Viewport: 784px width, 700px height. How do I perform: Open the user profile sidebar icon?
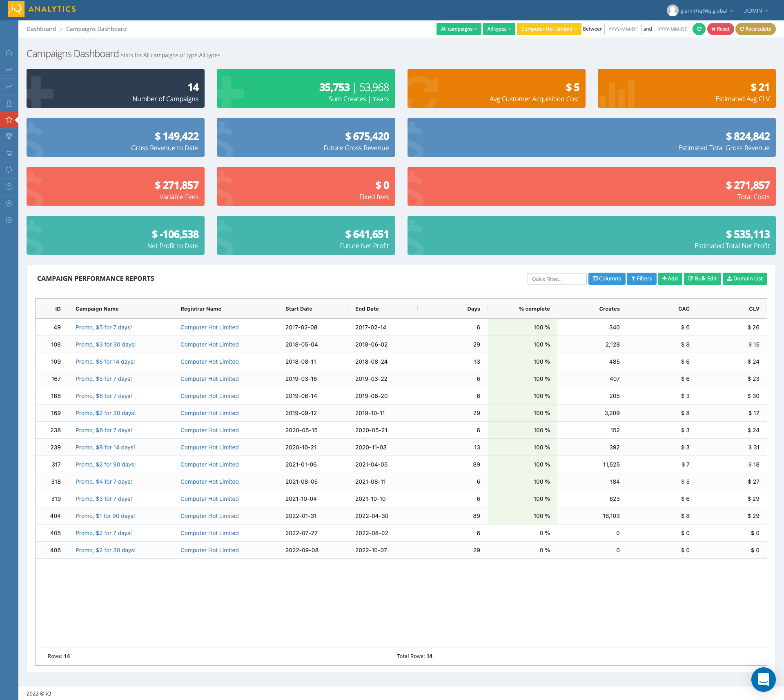(x=9, y=103)
